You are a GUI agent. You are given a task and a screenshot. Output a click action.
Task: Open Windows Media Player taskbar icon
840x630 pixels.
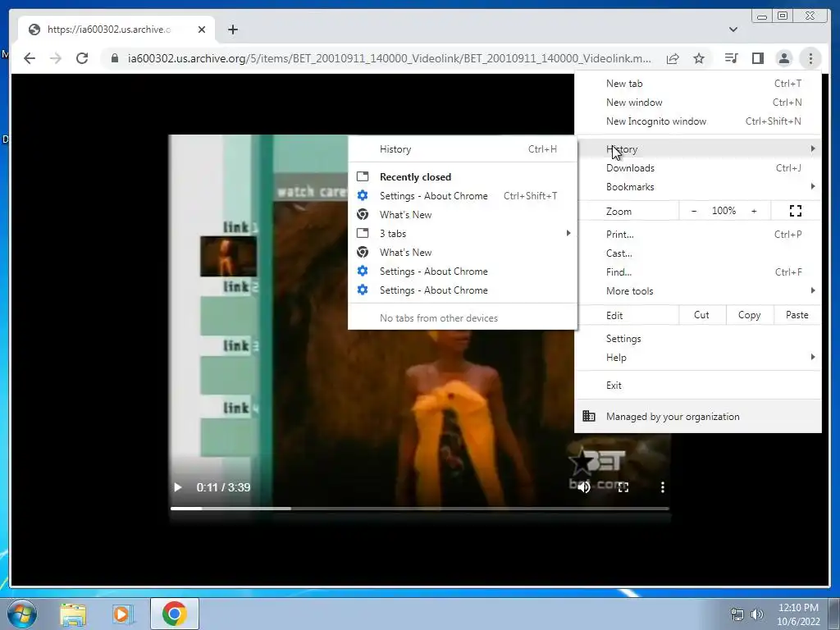[122, 614]
